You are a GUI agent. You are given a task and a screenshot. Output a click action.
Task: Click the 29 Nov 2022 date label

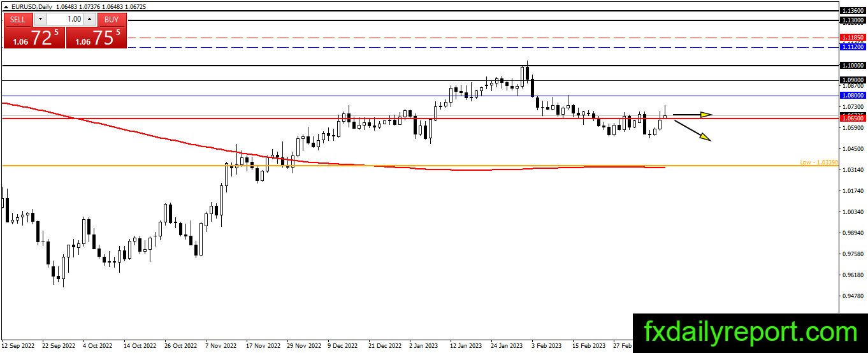(x=304, y=346)
